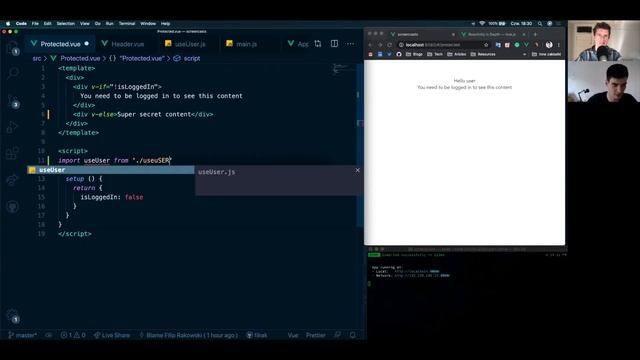This screenshot has height=360, width=640.
Task: Open Source Control view with badge 3
Action: pos(13,101)
